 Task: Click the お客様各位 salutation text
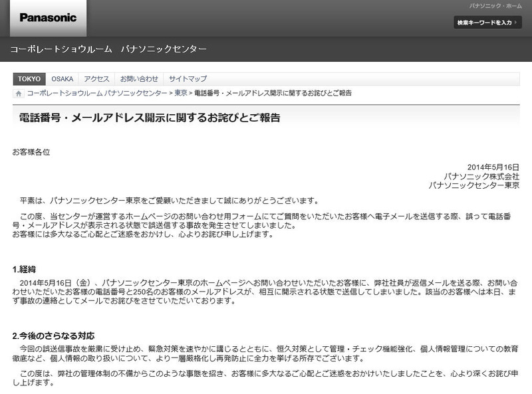31,152
